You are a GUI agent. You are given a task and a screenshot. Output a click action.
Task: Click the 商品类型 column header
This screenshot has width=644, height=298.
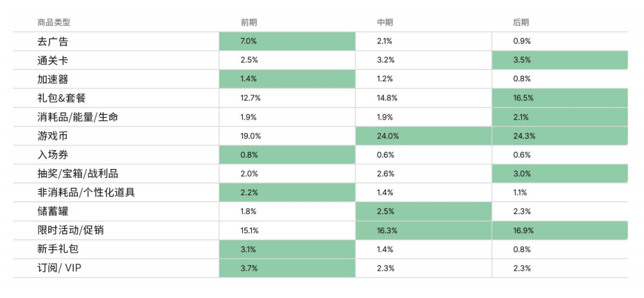pyautogui.click(x=54, y=23)
